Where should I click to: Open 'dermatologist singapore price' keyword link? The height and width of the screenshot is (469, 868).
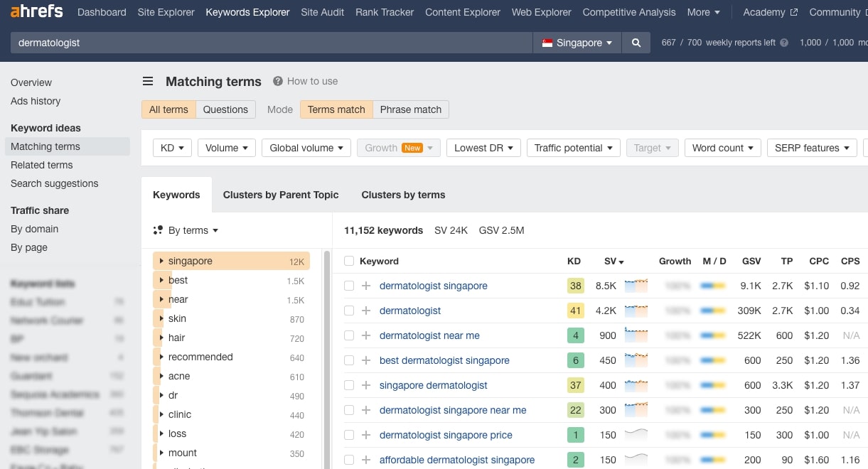point(446,435)
